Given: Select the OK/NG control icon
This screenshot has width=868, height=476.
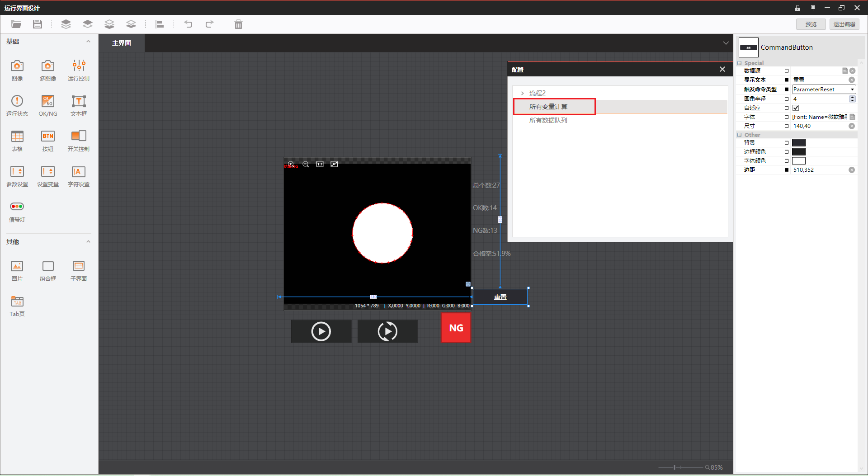Looking at the screenshot, I should (47, 101).
